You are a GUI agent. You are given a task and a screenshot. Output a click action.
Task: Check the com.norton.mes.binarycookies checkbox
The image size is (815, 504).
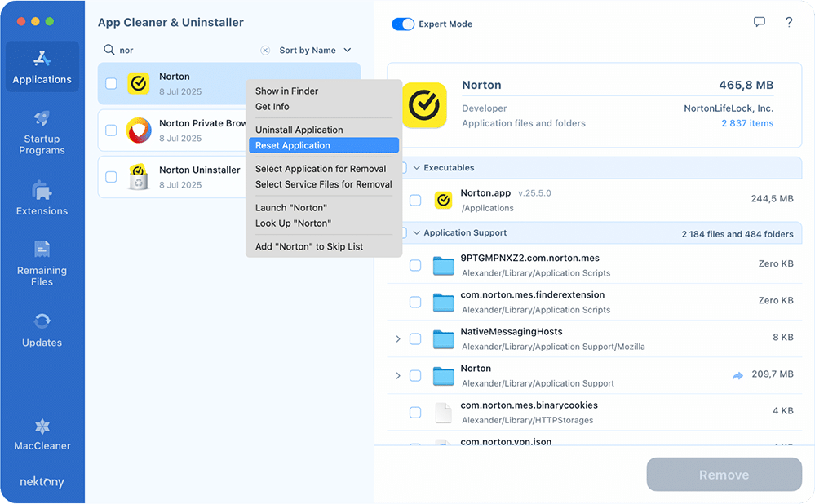(415, 413)
